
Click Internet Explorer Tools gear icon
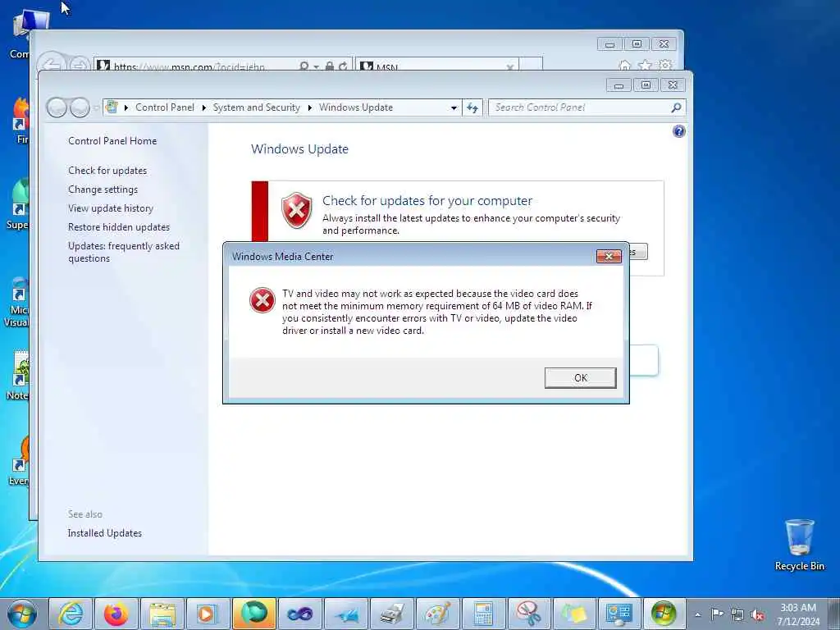pos(665,66)
